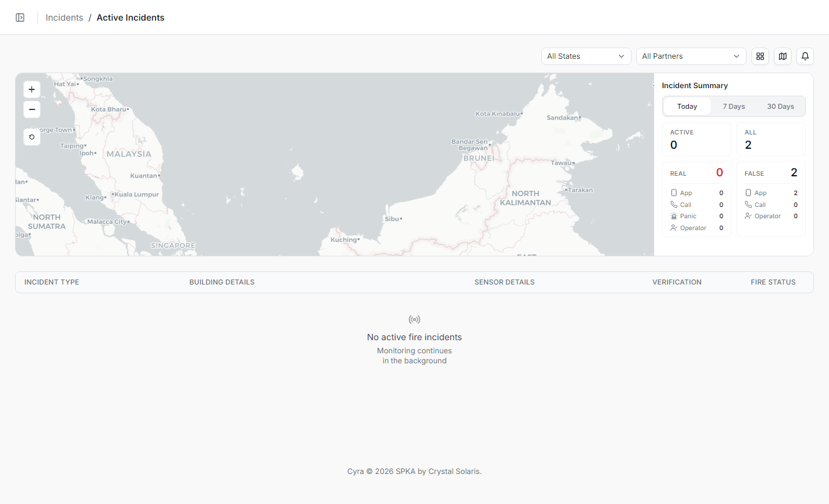Click the Operator person icon under Real
The height and width of the screenshot is (504, 829).
click(673, 228)
